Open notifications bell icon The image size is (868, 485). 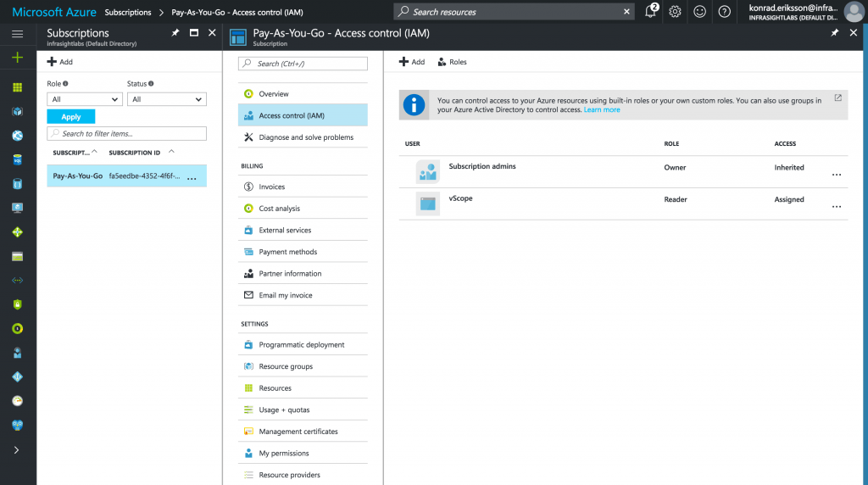pos(651,11)
